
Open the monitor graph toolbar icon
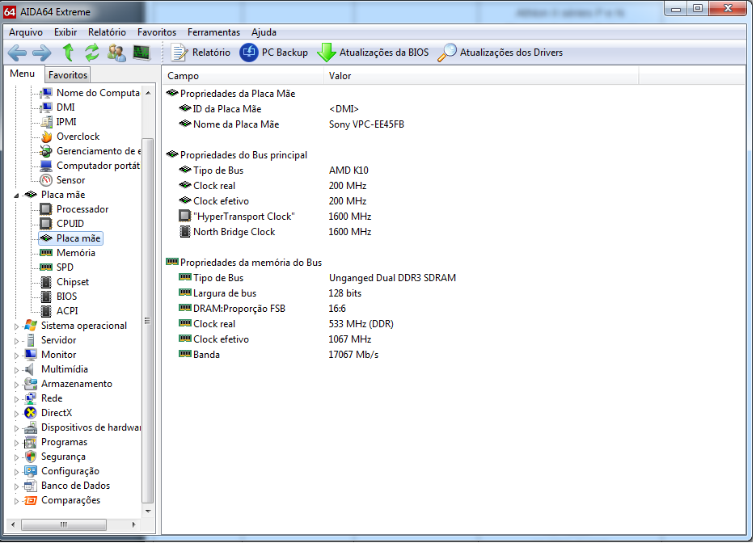141,53
